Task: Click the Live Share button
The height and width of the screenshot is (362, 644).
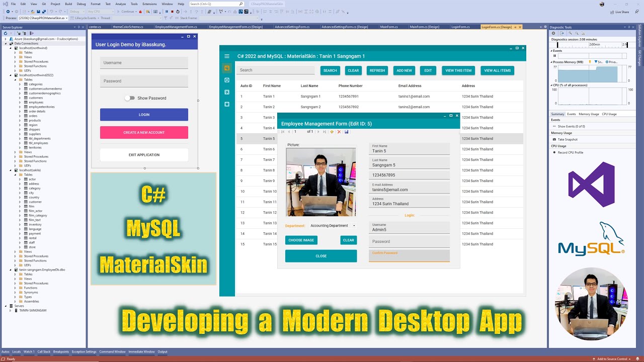Action: 619,12
